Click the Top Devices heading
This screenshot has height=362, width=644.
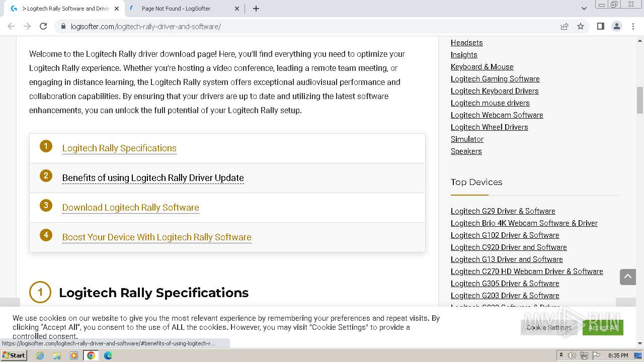pyautogui.click(x=476, y=182)
